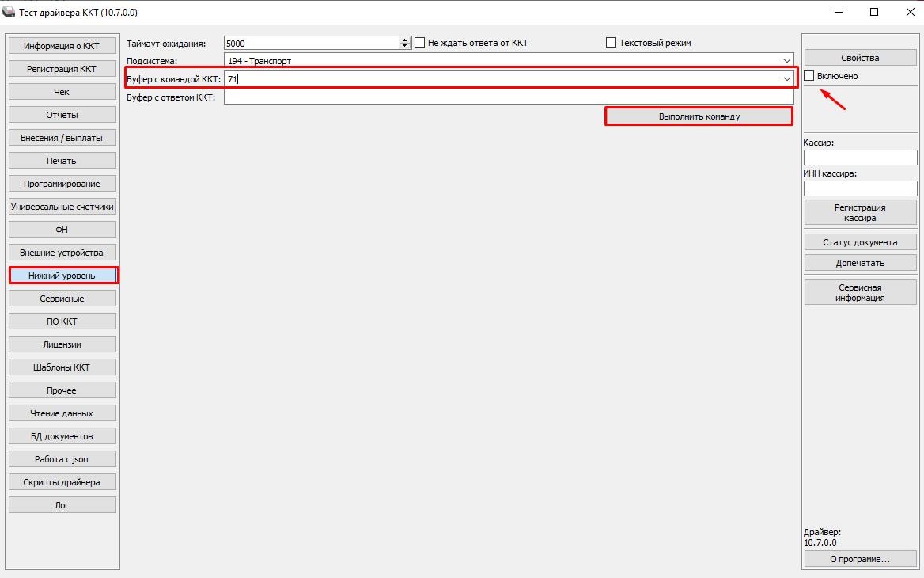Open the О программе... button
Image resolution: width=924 pixels, height=578 pixels.
pos(861,558)
